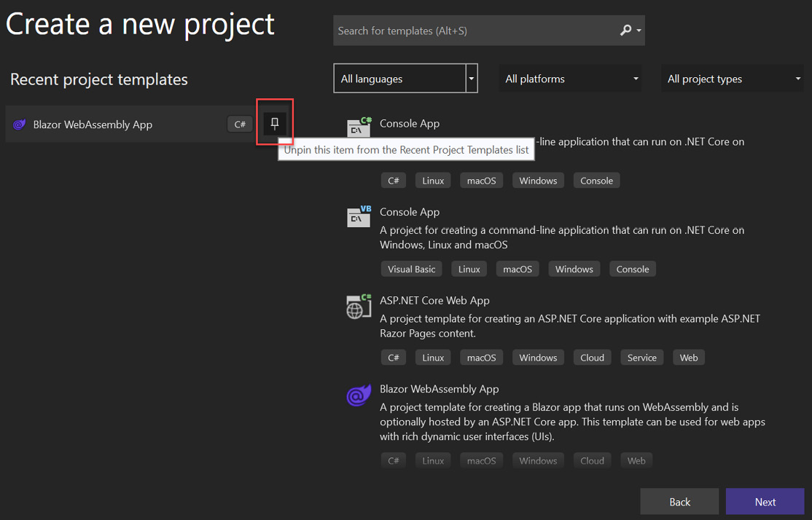Click Windows tag under C# Console App
Image resolution: width=812 pixels, height=520 pixels.
tap(538, 181)
